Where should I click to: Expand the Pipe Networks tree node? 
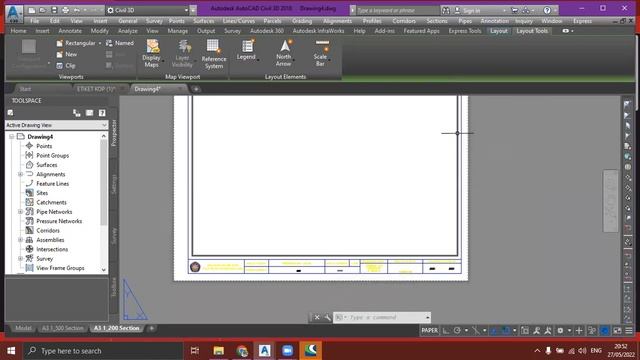(x=20, y=212)
